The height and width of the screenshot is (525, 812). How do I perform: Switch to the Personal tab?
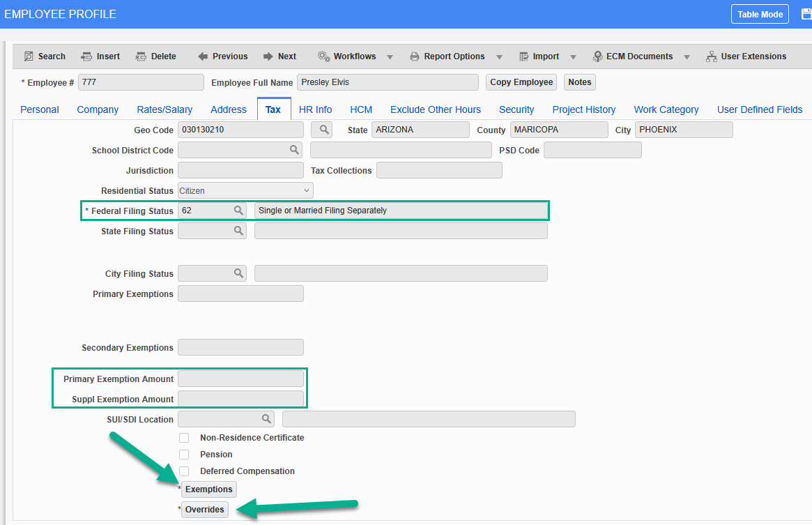click(x=39, y=109)
